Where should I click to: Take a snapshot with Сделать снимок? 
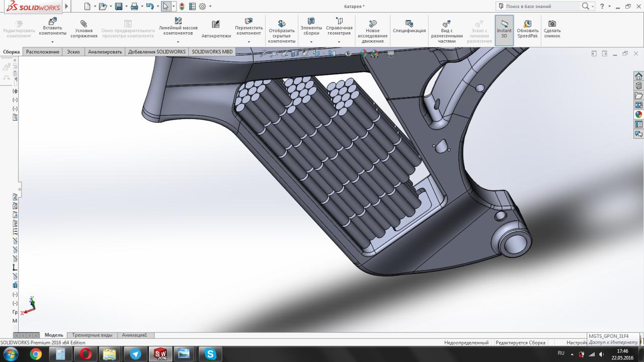click(x=552, y=30)
